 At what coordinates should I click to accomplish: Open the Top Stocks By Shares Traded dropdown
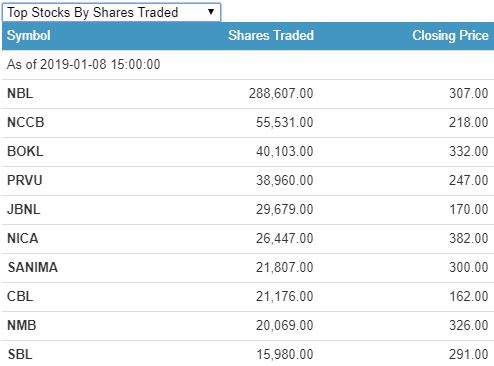pyautogui.click(x=111, y=12)
